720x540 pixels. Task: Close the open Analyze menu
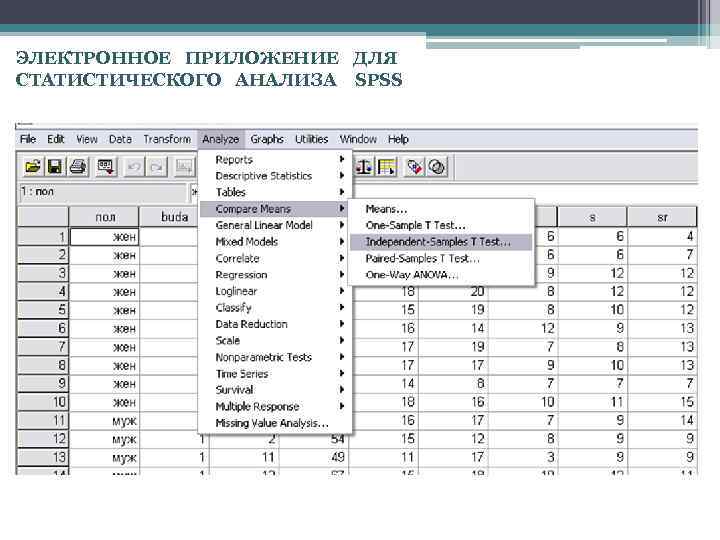[x=220, y=139]
